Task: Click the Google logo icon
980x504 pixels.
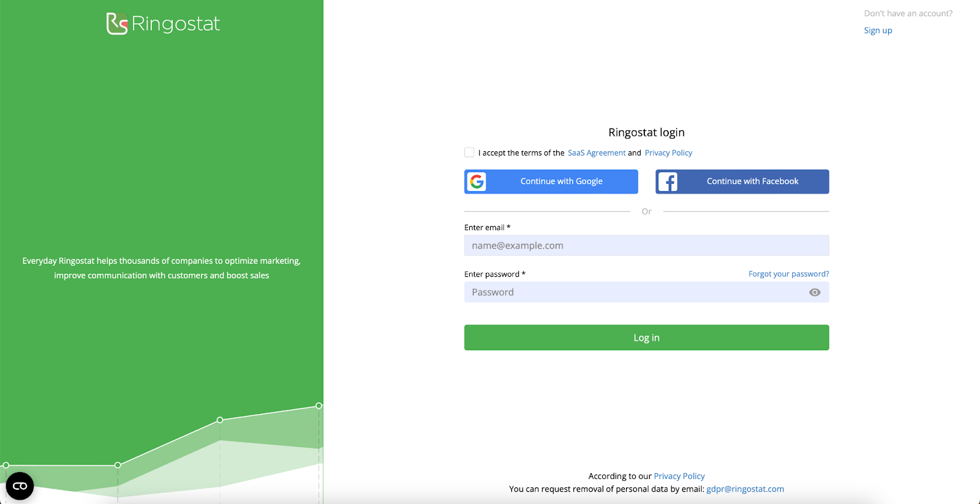Action: click(x=477, y=181)
